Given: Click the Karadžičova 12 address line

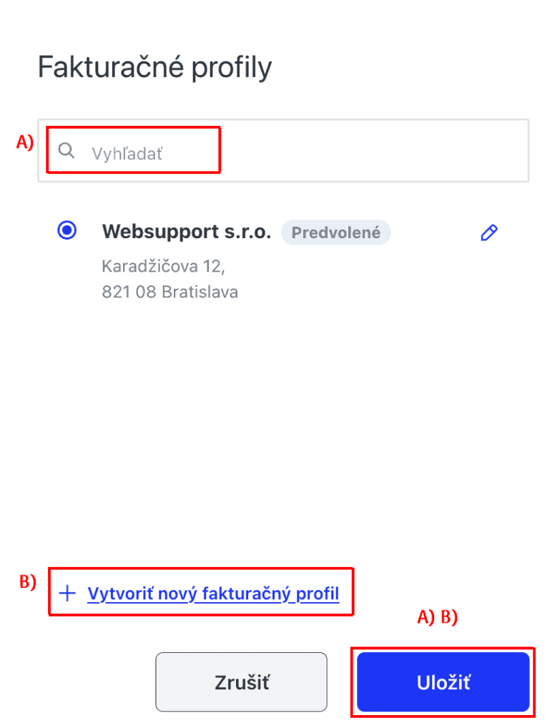Looking at the screenshot, I should click(x=164, y=267).
